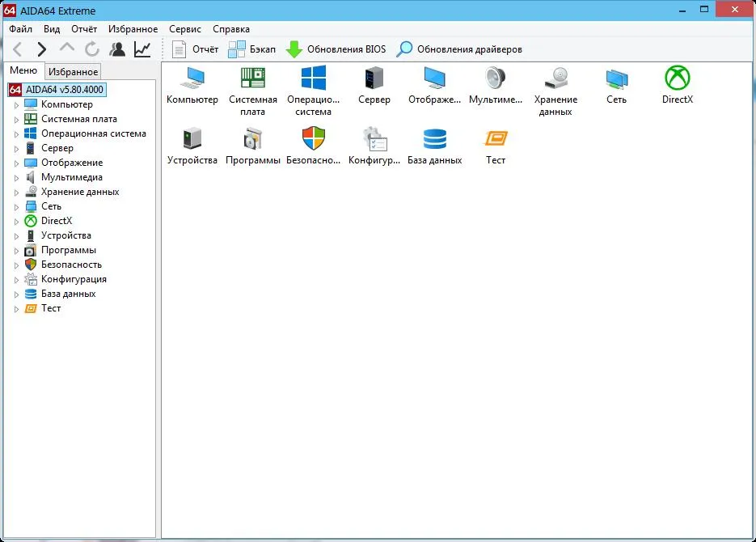Select Компьютер label in the tree
This screenshot has height=542, width=756.
click(66, 104)
